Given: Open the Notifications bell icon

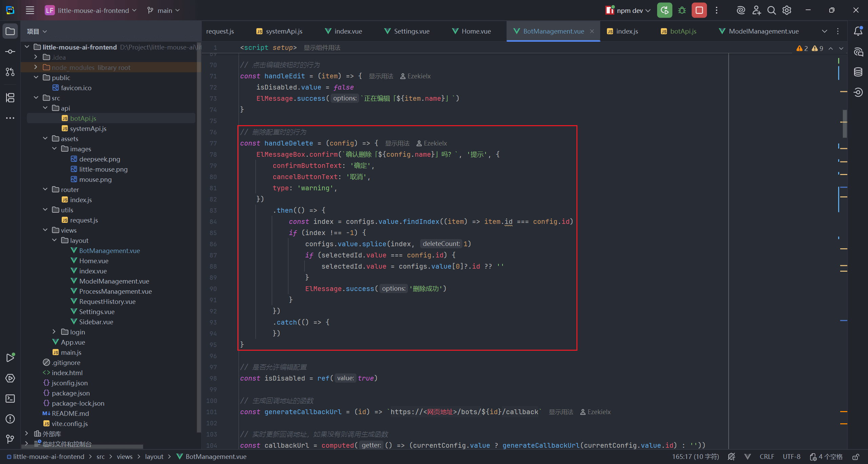Looking at the screenshot, I should (858, 31).
